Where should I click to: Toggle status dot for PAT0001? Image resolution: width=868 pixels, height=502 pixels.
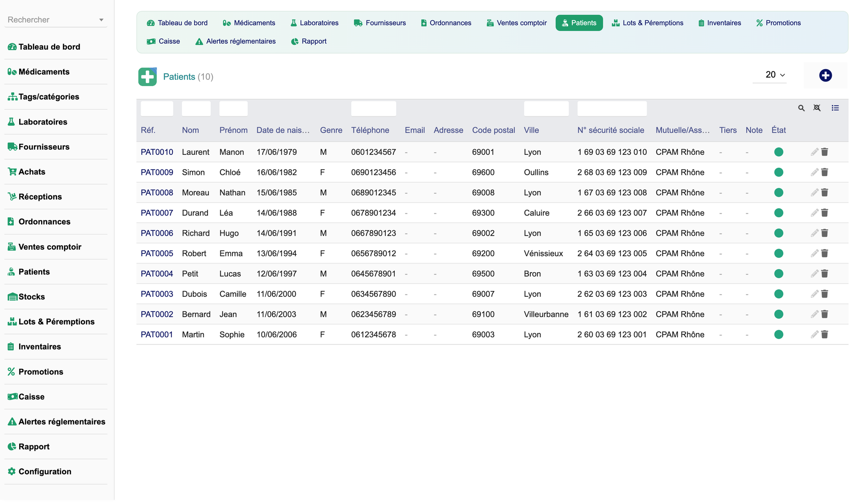pyautogui.click(x=779, y=335)
